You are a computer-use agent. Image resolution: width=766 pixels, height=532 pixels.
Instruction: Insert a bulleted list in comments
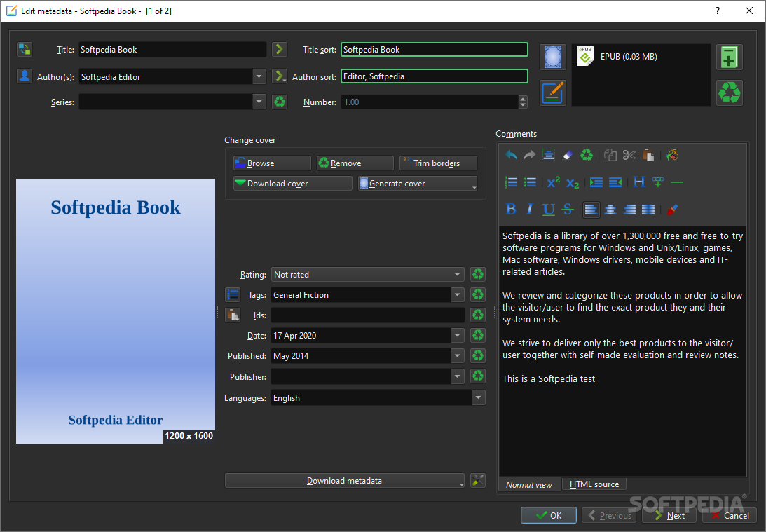point(530,182)
